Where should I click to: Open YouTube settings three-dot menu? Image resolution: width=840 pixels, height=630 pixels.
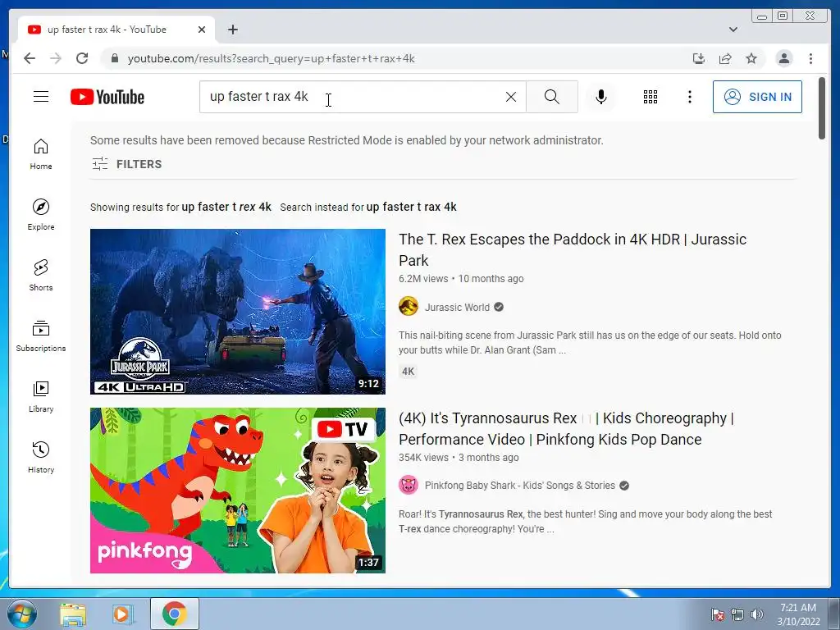[x=689, y=97]
